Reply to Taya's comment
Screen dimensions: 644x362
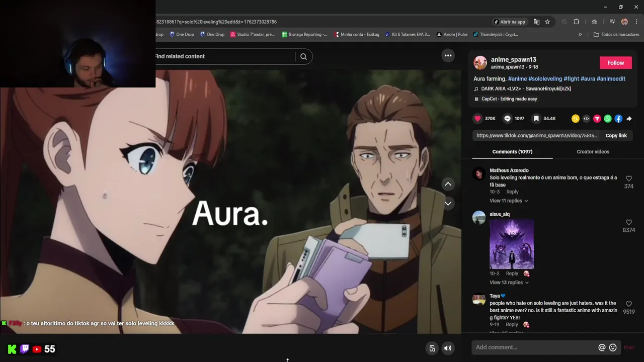(512, 324)
